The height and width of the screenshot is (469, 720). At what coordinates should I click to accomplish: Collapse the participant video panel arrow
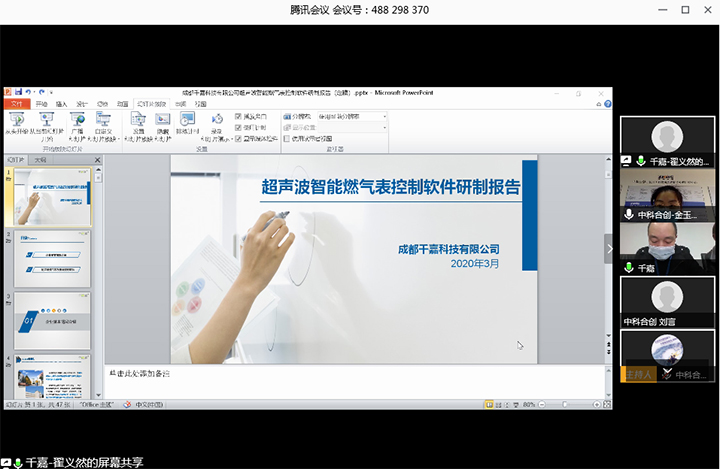(x=609, y=250)
